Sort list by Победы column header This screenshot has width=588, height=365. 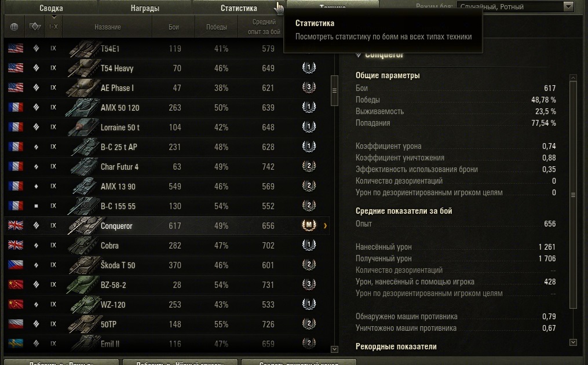217,27
